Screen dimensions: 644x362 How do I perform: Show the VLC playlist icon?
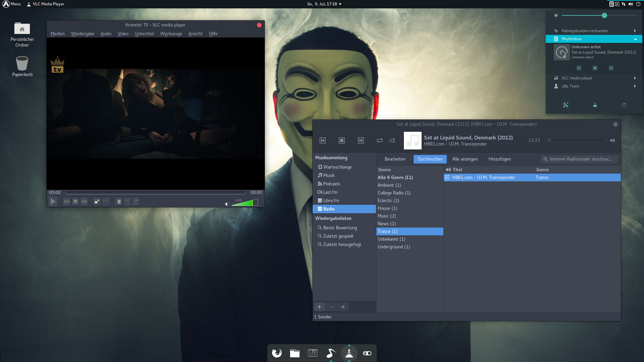point(118,201)
